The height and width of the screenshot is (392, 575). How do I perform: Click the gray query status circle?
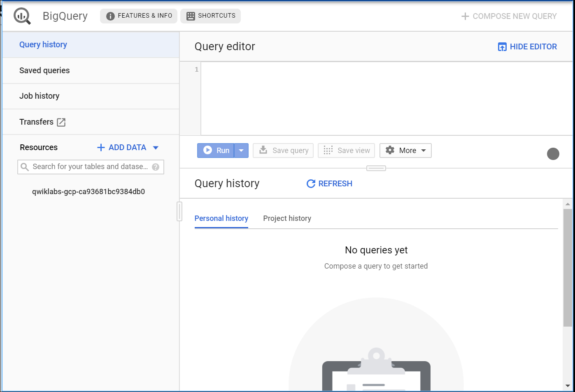[x=553, y=154]
